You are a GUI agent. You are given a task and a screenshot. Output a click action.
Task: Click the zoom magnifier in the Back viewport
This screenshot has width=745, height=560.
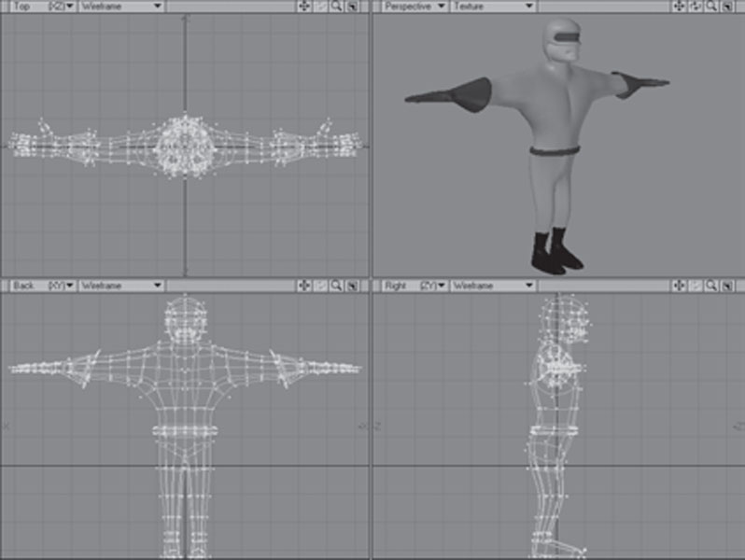[x=336, y=286]
